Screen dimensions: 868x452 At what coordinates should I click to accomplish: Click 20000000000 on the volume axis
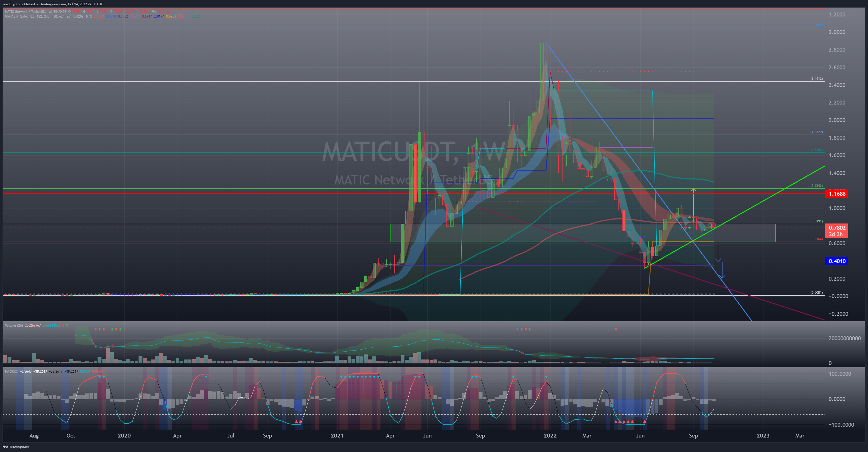click(844, 338)
